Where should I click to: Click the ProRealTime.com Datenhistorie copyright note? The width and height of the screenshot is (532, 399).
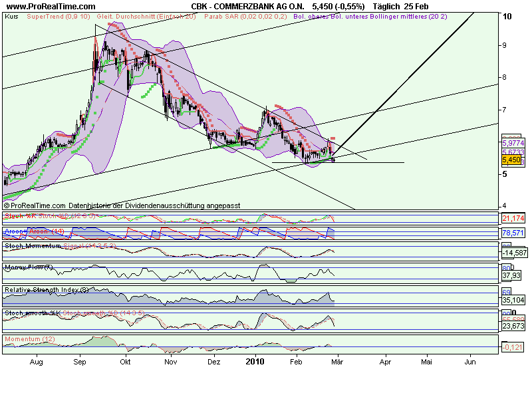tap(122, 205)
